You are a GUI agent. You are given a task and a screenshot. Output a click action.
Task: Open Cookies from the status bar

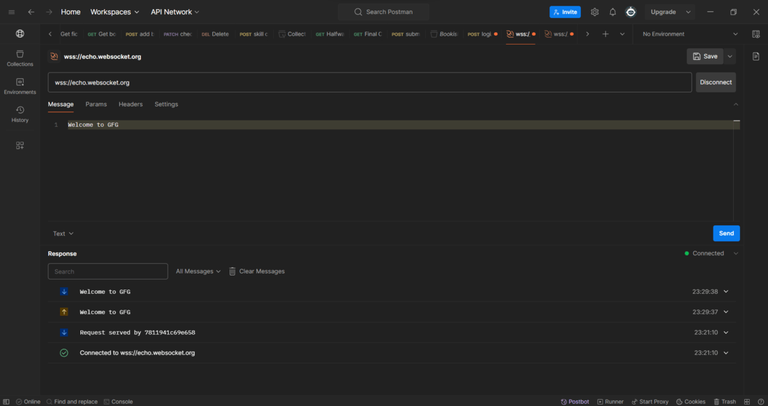tap(691, 402)
